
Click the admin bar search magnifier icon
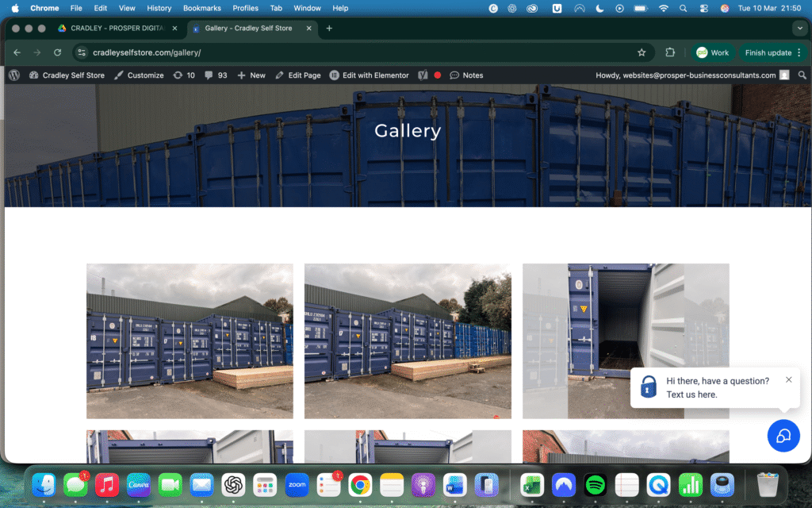[802, 75]
